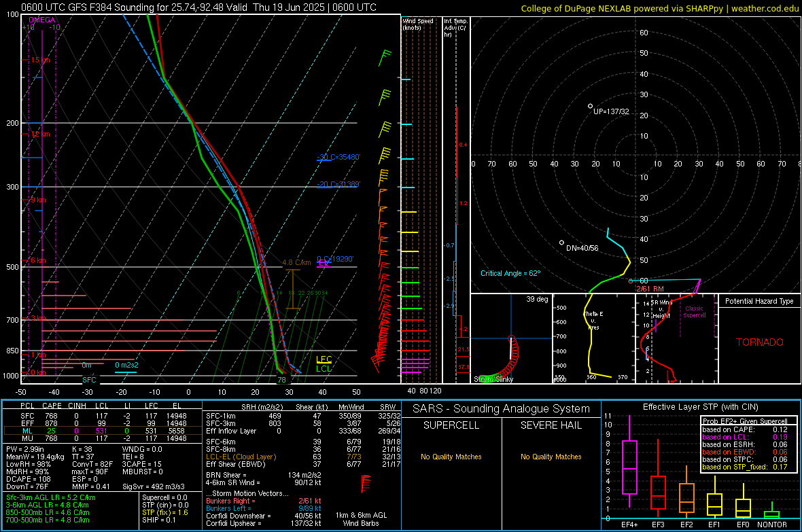Click the Sfc-3km AGL LR = 5.2 C/km line
The image size is (802, 532).
[51, 497]
